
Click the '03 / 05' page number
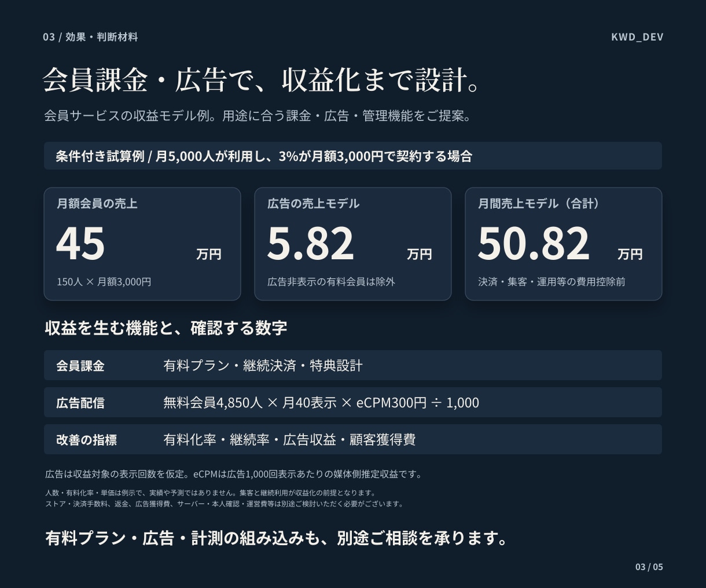point(649,567)
